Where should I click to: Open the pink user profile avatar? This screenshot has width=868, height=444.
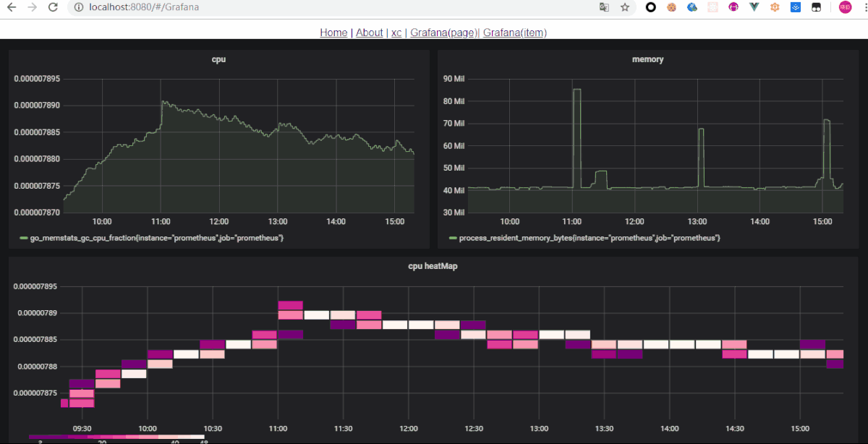pyautogui.click(x=845, y=7)
